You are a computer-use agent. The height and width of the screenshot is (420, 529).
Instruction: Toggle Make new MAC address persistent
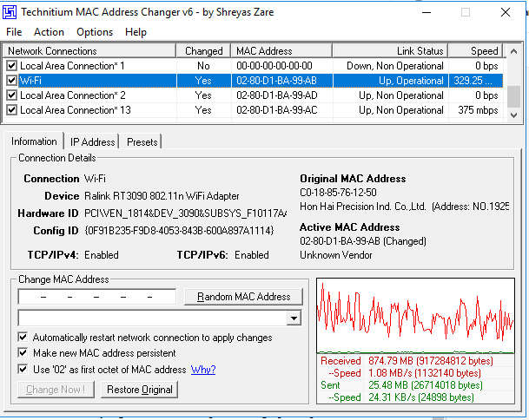23,353
